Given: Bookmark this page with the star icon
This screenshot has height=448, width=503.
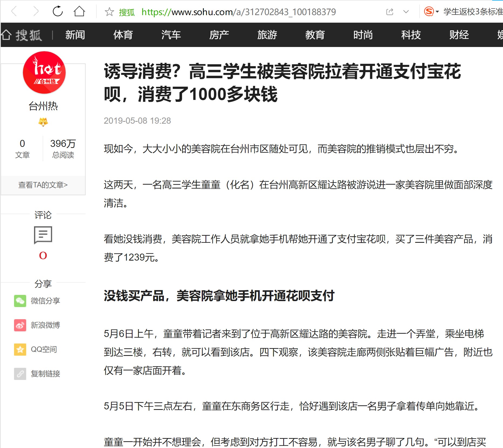Looking at the screenshot, I should pyautogui.click(x=109, y=12).
